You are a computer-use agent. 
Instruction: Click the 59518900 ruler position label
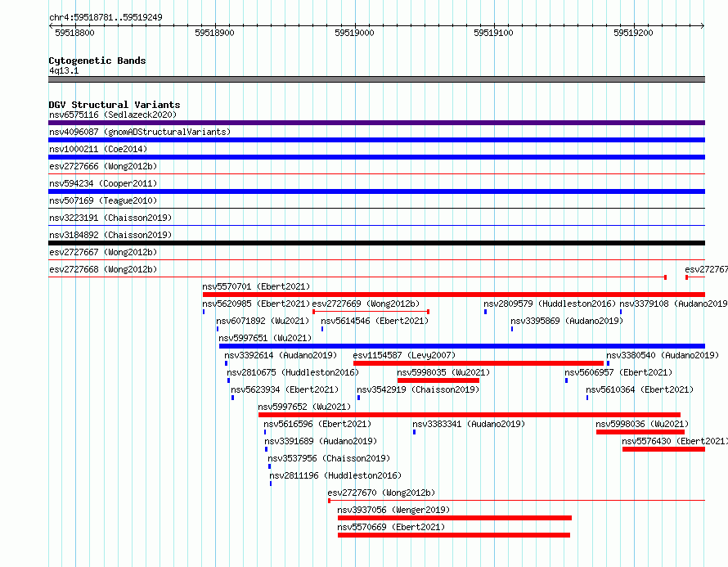point(214,33)
